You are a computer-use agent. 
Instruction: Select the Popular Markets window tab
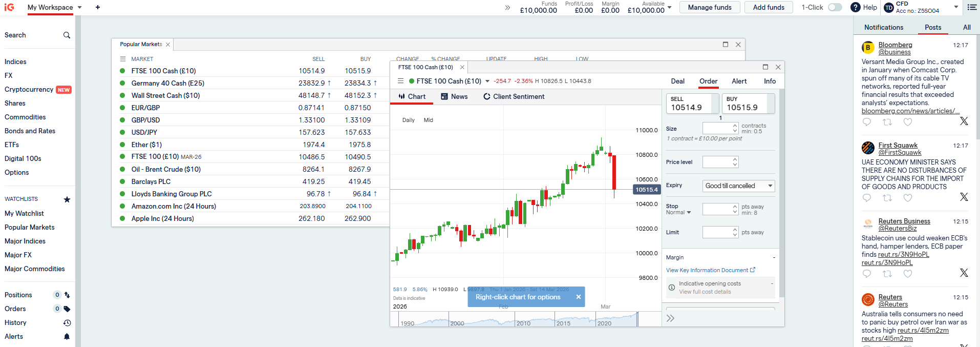(141, 44)
